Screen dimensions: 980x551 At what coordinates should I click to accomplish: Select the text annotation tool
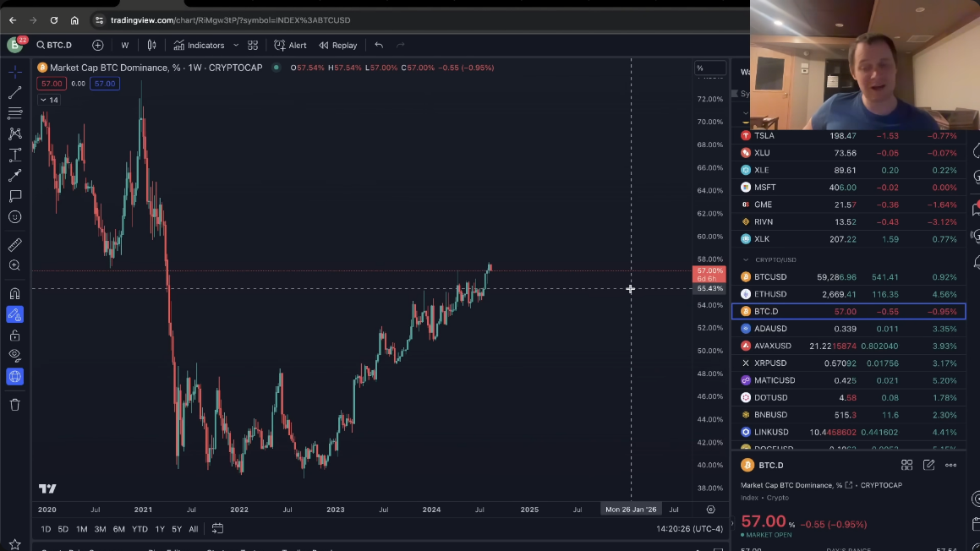pos(15,155)
